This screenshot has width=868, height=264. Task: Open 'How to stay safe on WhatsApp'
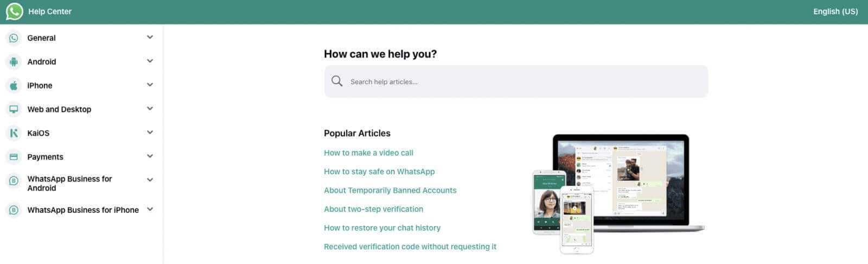(x=379, y=172)
